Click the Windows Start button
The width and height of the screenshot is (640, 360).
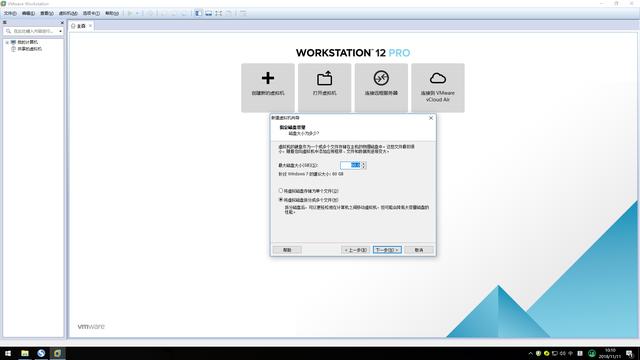pyautogui.click(x=8, y=353)
